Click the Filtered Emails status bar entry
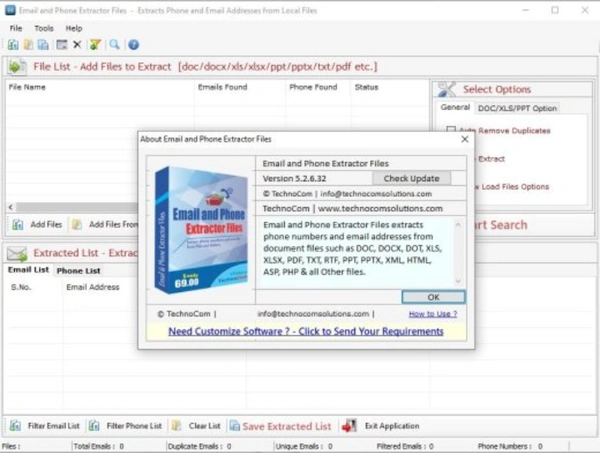Image resolution: width=600 pixels, height=453 pixels. (405, 446)
